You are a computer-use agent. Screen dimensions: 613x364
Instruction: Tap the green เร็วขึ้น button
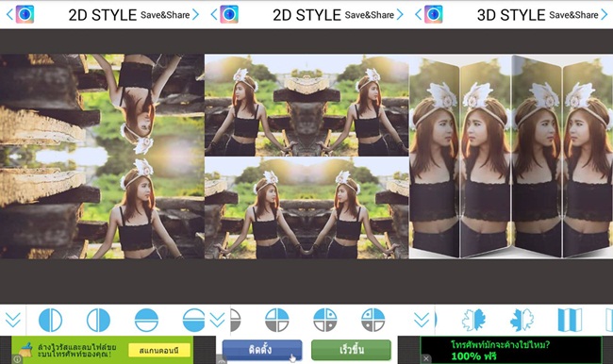click(351, 350)
